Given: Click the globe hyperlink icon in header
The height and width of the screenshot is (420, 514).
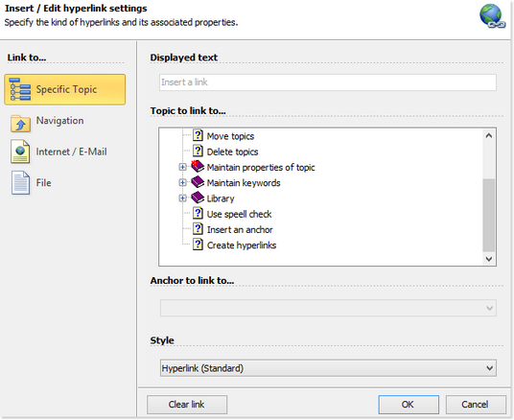Looking at the screenshot, I should tap(492, 15).
